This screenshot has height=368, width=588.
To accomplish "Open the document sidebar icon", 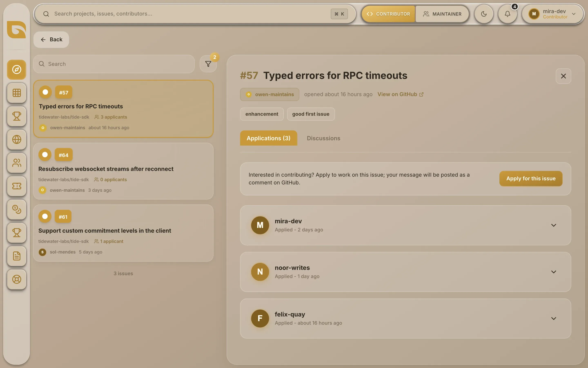I will [17, 256].
